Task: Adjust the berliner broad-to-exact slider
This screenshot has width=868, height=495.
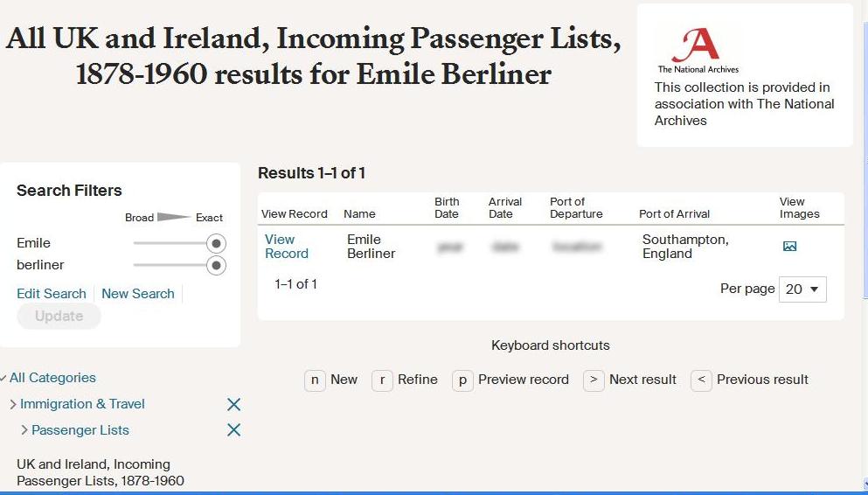Action: (x=216, y=265)
